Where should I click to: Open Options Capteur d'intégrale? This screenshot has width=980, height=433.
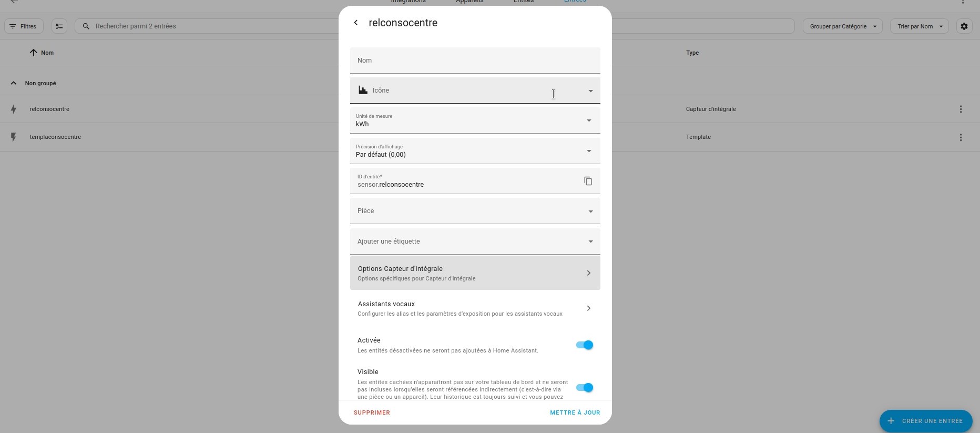[x=475, y=273]
